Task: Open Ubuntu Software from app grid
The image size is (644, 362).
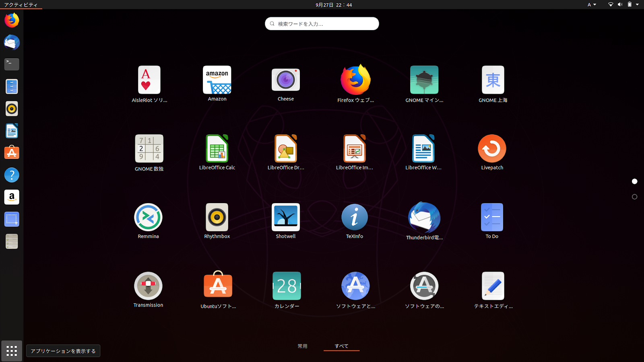Action: coord(218,285)
